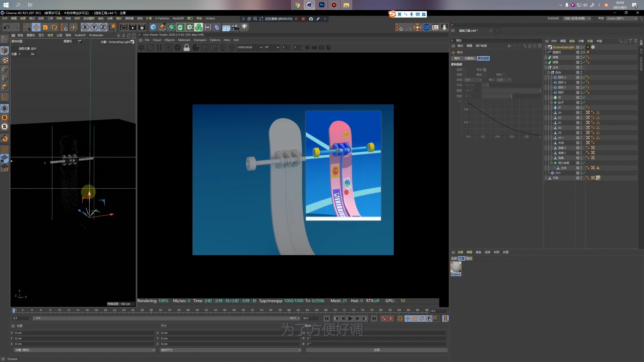Click the Live Viewer lock resolution icon
The width and height of the screenshot is (644, 362).
(186, 48)
